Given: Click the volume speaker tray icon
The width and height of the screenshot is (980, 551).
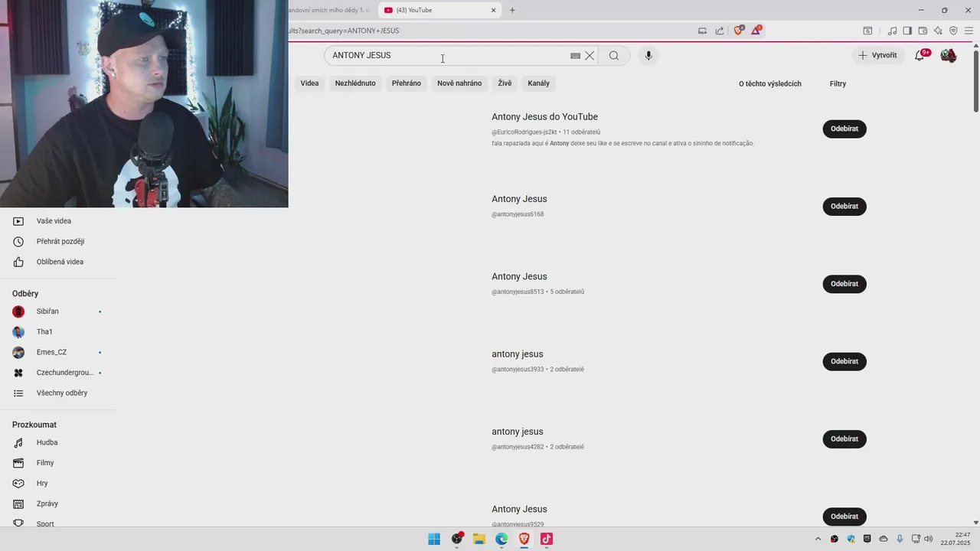Looking at the screenshot, I should tap(929, 539).
